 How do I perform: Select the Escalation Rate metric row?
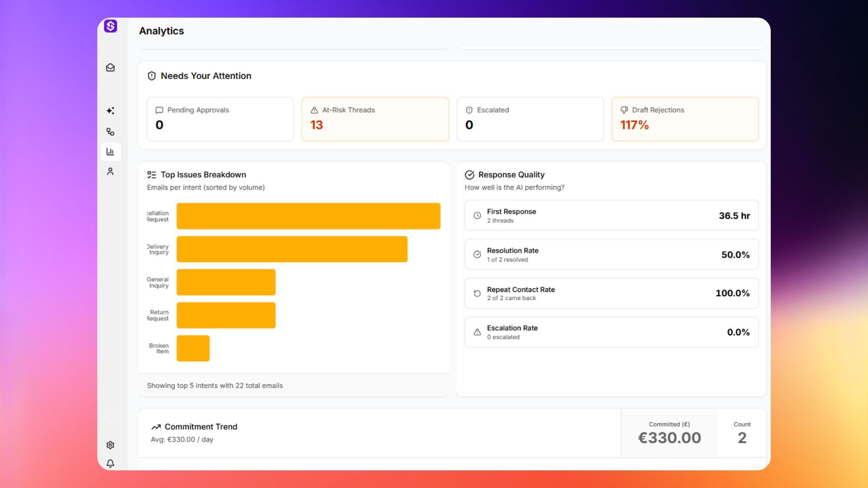(612, 332)
